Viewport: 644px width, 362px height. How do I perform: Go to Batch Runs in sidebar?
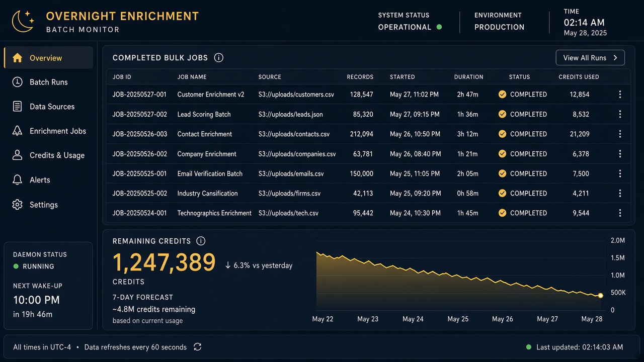point(49,82)
